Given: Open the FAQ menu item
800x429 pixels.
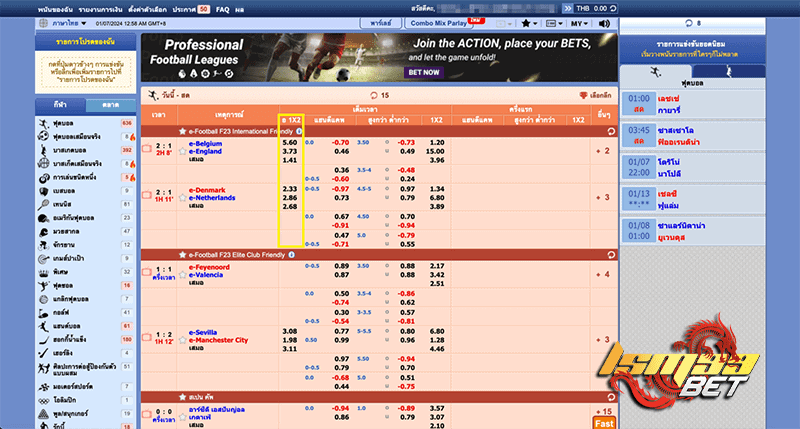Looking at the screenshot, I should (x=222, y=9).
